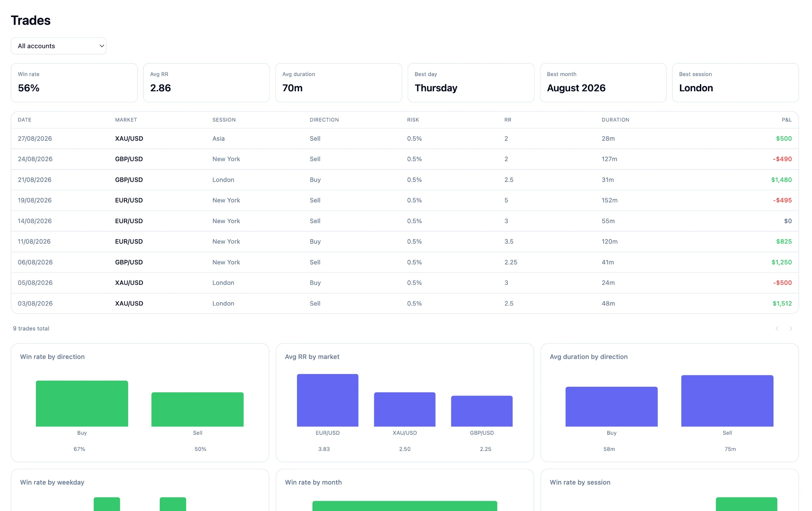Sort by the DURATION column header
Viewport: 812px width, 511px height.
pos(615,120)
